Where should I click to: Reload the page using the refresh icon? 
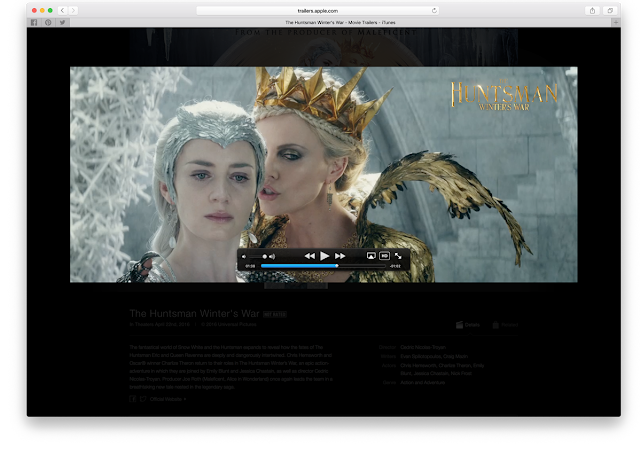434,11
